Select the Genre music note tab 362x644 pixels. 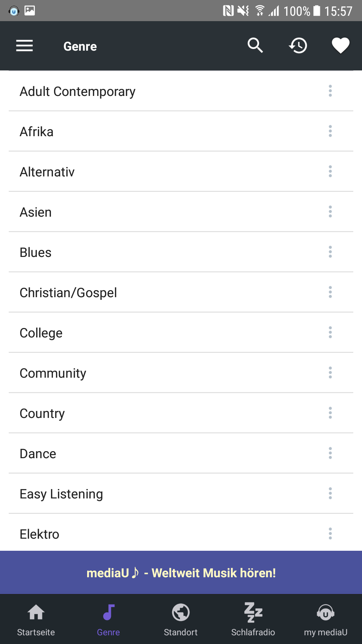108,619
